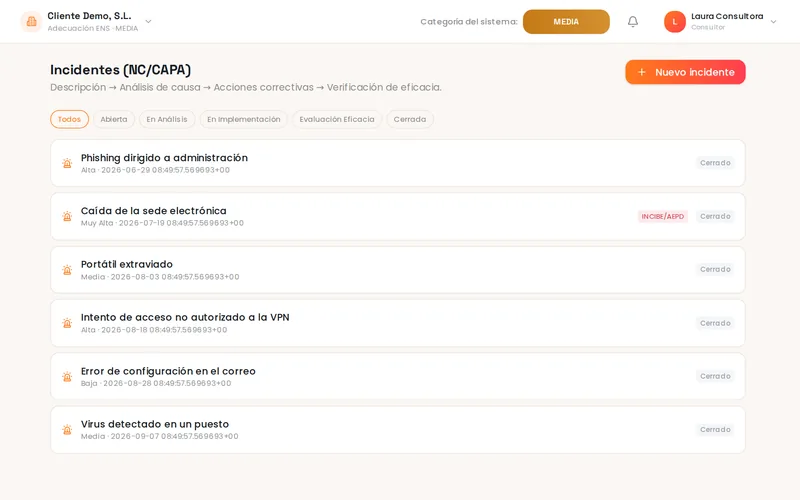Viewport: 800px width, 500px height.
Task: Show En Implementación incidents
Action: click(x=244, y=119)
